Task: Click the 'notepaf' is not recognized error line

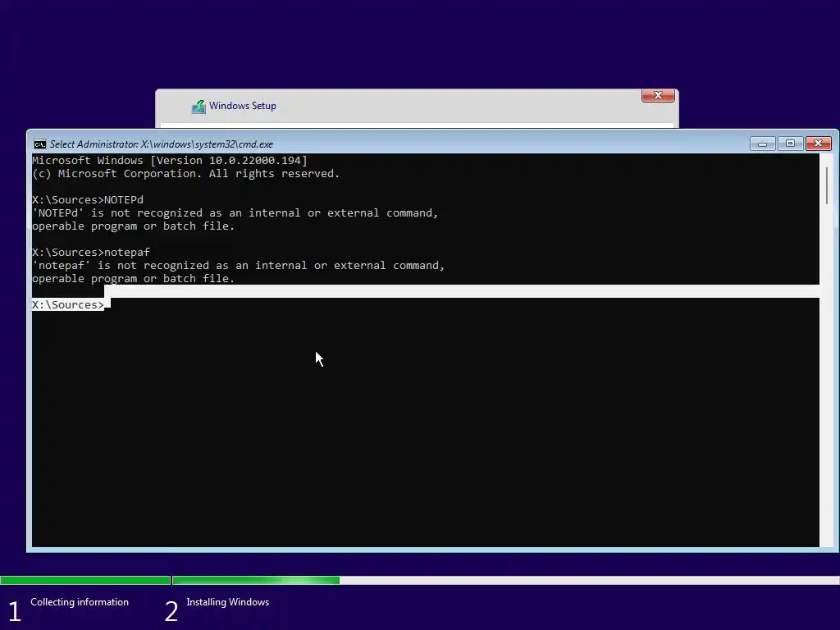Action: pos(239,266)
